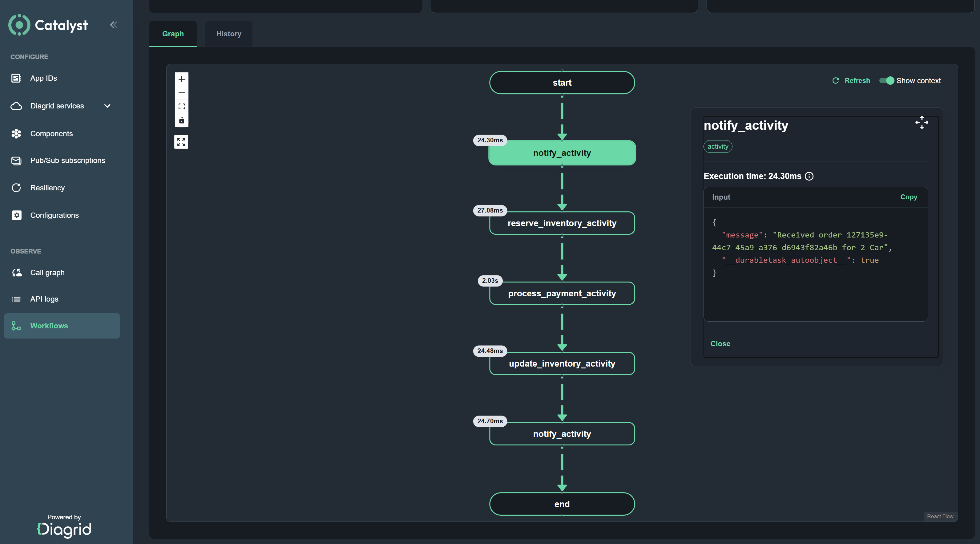The height and width of the screenshot is (544, 980).
Task: Switch to the History tab
Action: point(229,34)
